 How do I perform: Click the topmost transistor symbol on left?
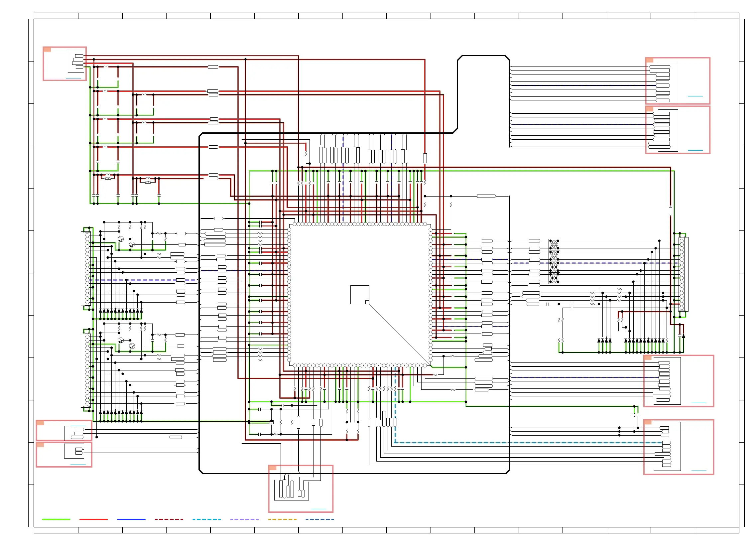coord(121,239)
